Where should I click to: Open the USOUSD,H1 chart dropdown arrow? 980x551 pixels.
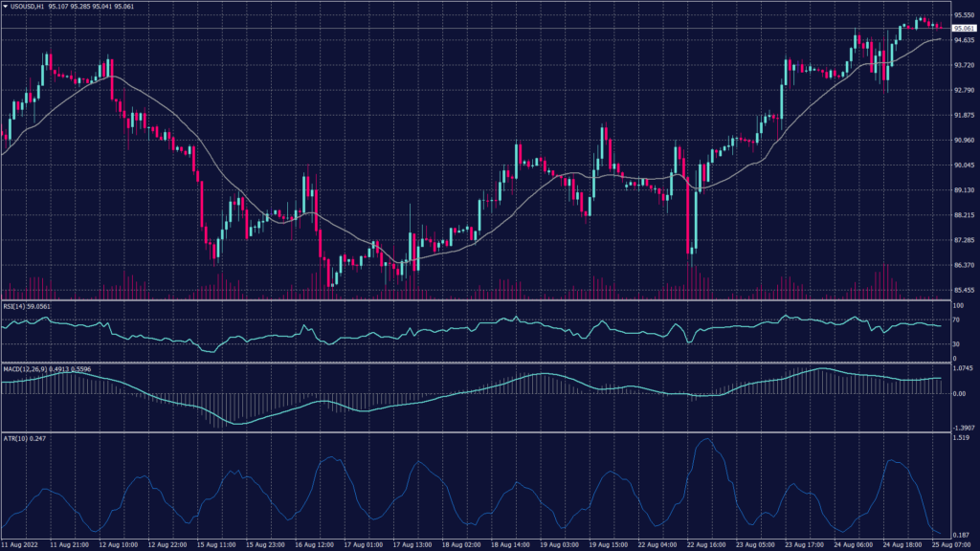[x=6, y=7]
